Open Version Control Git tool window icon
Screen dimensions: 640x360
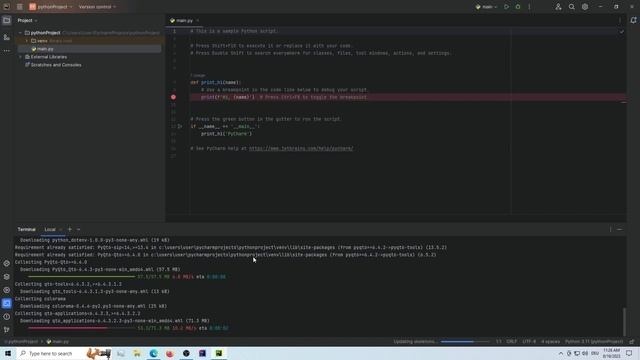(7, 330)
